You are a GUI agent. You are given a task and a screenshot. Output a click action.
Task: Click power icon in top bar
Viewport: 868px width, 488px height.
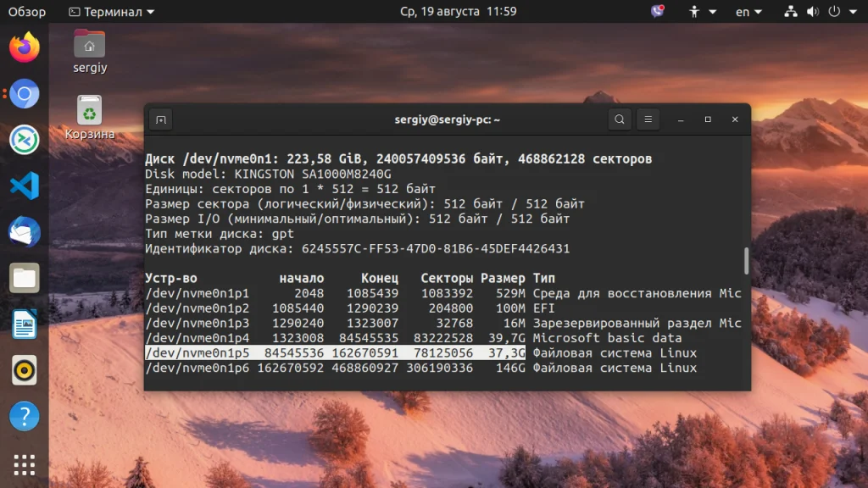[x=834, y=12]
